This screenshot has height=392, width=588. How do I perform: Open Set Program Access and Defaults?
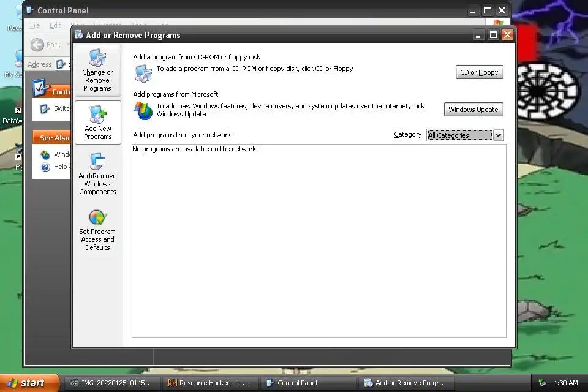[x=97, y=230]
